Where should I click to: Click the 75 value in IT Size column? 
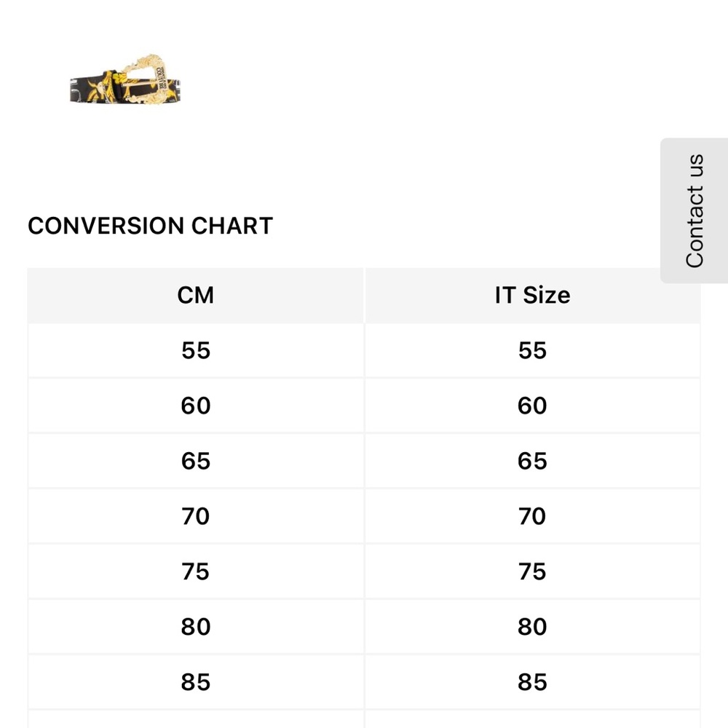(533, 571)
